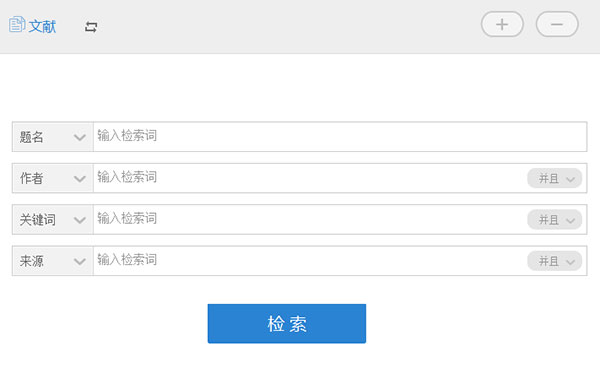This screenshot has height=368, width=600.
Task: Open the 题名 field type dropdown
Action: 53,137
